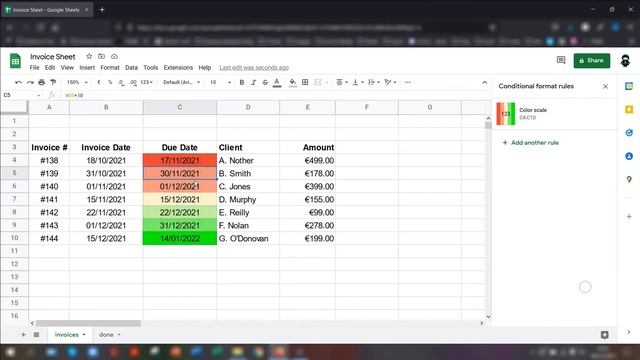Print the spreadsheet
The image size is (640, 360).
click(x=42, y=82)
